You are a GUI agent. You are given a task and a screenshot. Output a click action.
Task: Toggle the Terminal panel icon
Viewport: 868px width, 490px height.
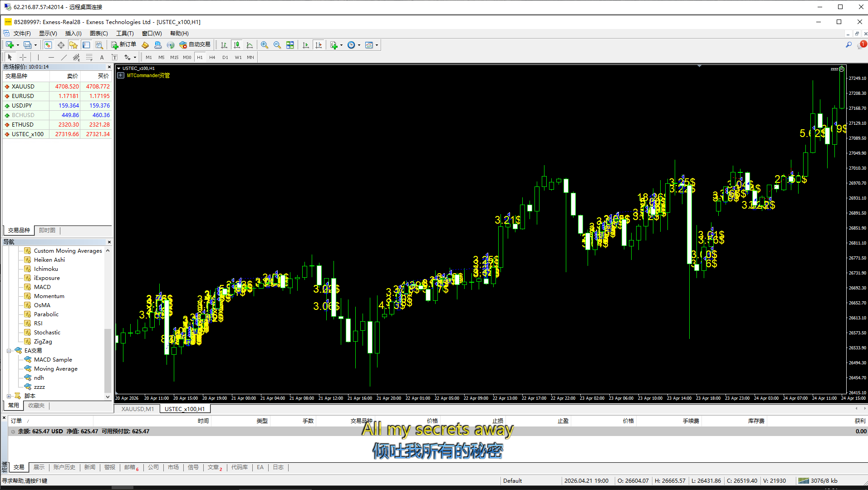click(x=86, y=45)
